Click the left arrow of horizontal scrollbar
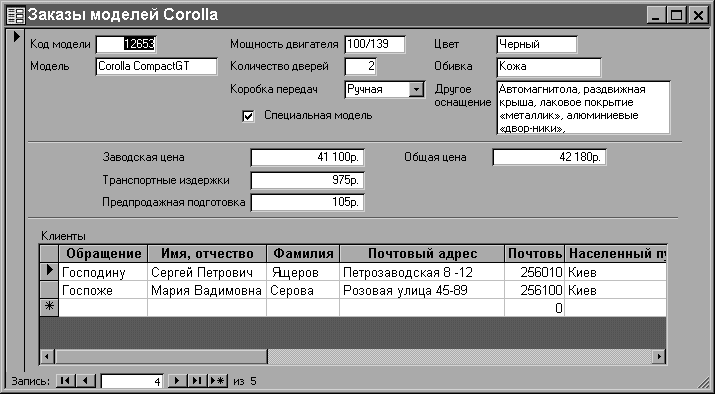This screenshot has width=715, height=394. 47,357
